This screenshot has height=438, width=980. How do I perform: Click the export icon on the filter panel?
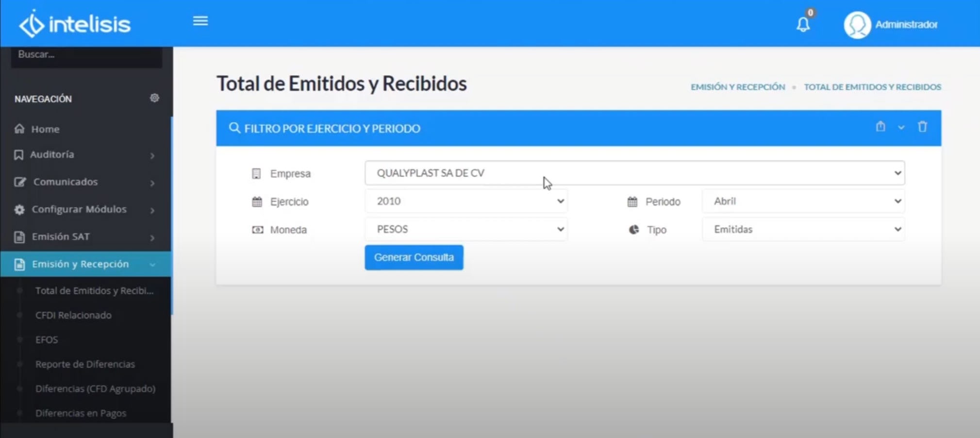tap(881, 127)
